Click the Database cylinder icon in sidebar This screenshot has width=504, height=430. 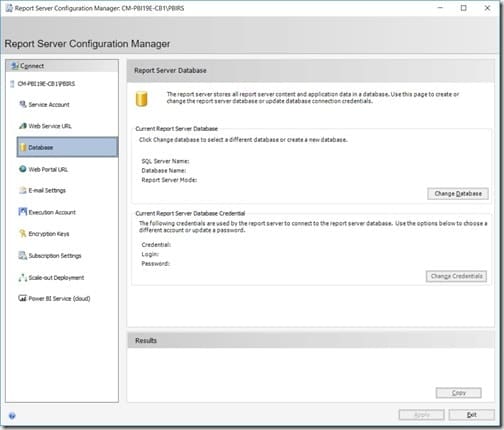pyautogui.click(x=23, y=147)
